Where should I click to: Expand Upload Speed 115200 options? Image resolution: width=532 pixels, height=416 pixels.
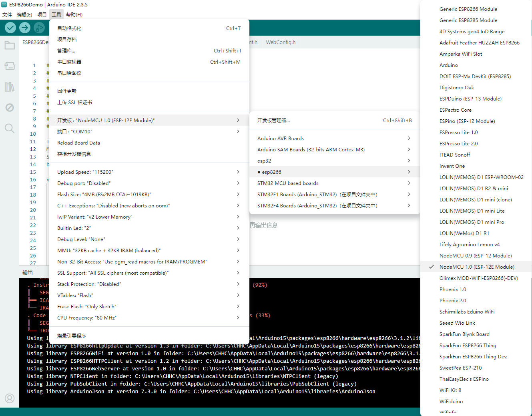pos(149,172)
